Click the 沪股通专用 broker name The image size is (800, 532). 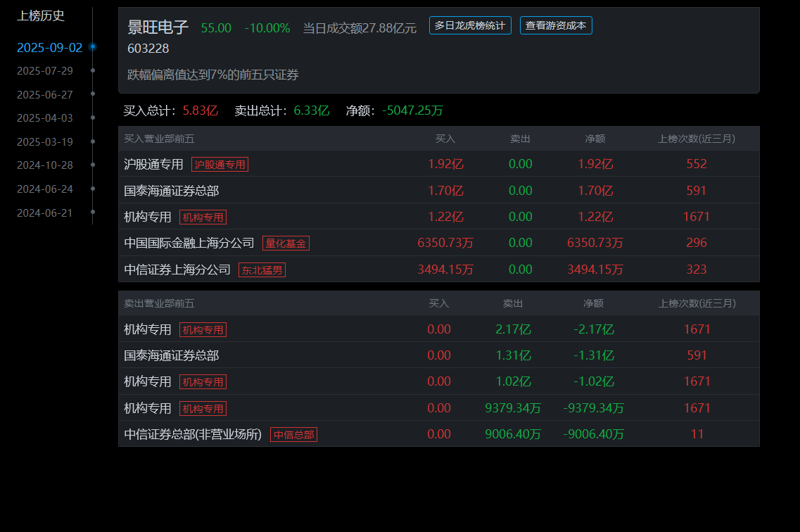point(153,164)
